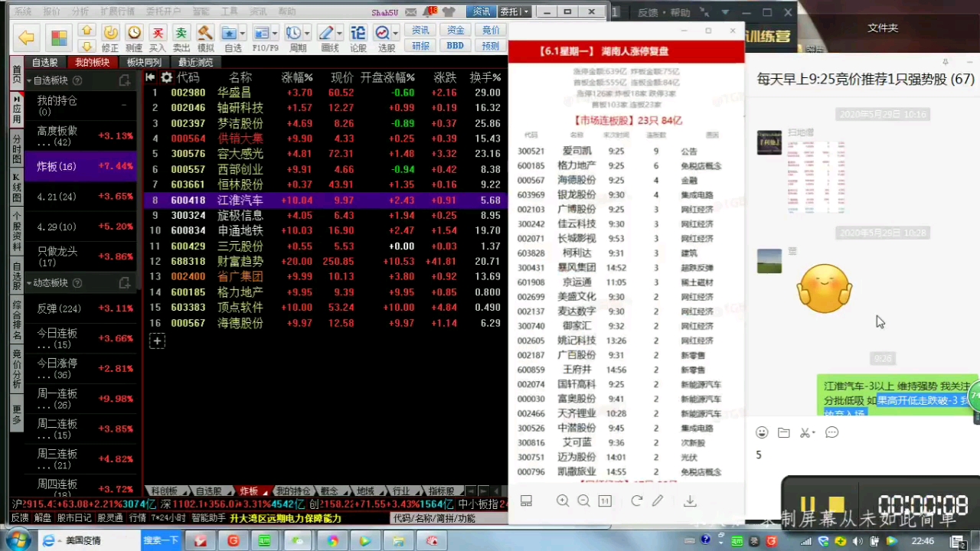980x551 pixels.
Task: Collapse the 动态板块 section
Action: coord(29,283)
